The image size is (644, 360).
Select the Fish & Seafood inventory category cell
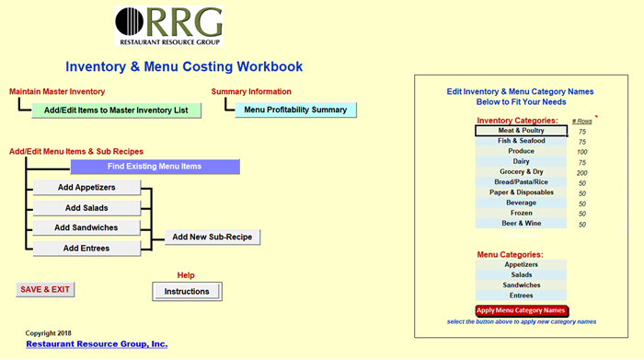tap(522, 141)
